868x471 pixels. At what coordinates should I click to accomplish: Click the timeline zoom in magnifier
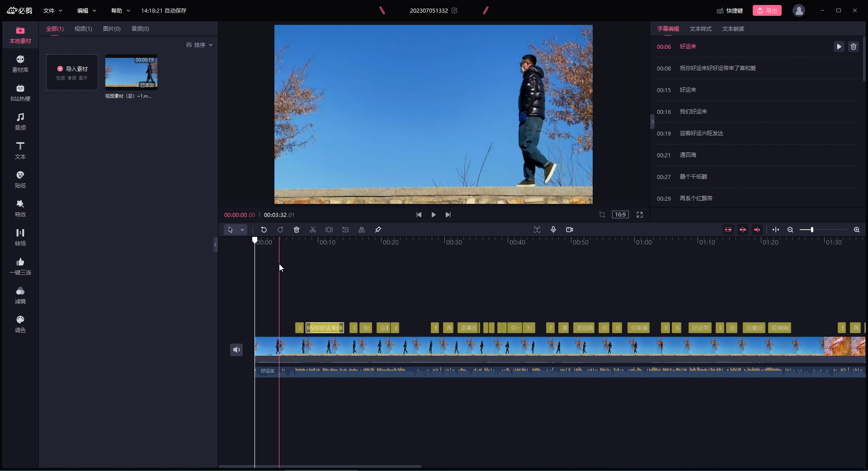point(857,230)
